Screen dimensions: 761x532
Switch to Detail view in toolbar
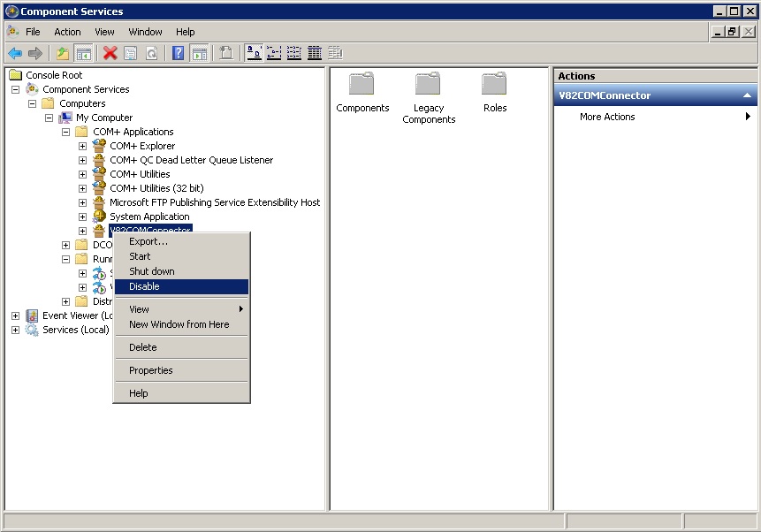point(315,53)
